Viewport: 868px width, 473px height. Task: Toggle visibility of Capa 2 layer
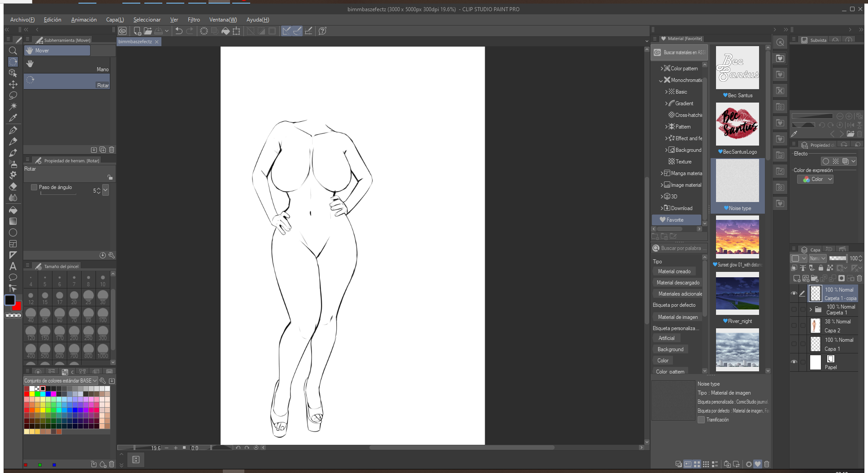pyautogui.click(x=794, y=326)
